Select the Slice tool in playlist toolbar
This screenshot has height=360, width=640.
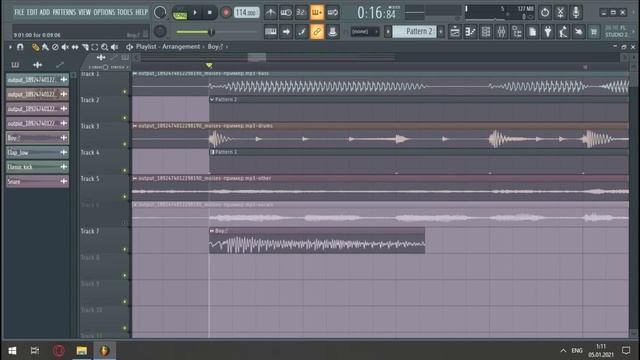(85, 47)
